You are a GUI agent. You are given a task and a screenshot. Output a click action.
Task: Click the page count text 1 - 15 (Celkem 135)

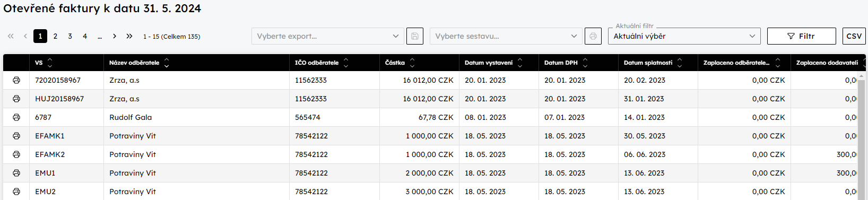click(172, 37)
